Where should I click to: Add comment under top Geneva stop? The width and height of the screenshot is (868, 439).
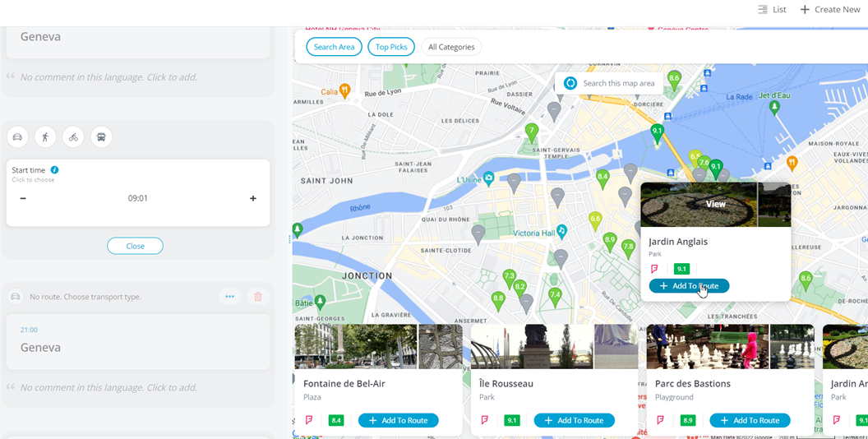108,77
